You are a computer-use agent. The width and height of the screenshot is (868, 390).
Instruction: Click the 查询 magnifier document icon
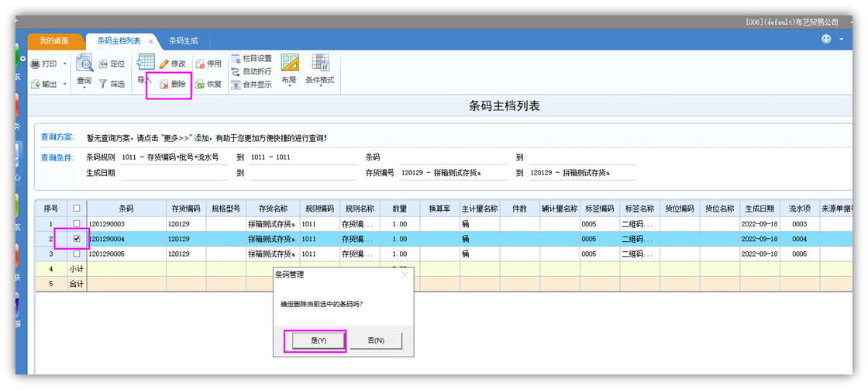(84, 63)
